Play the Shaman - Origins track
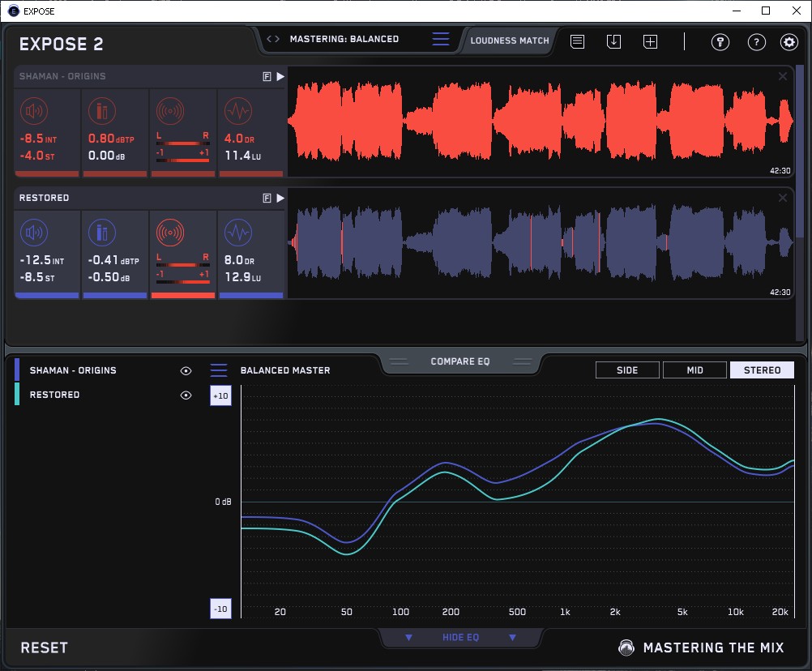Image resolution: width=812 pixels, height=671 pixels. 280,76
